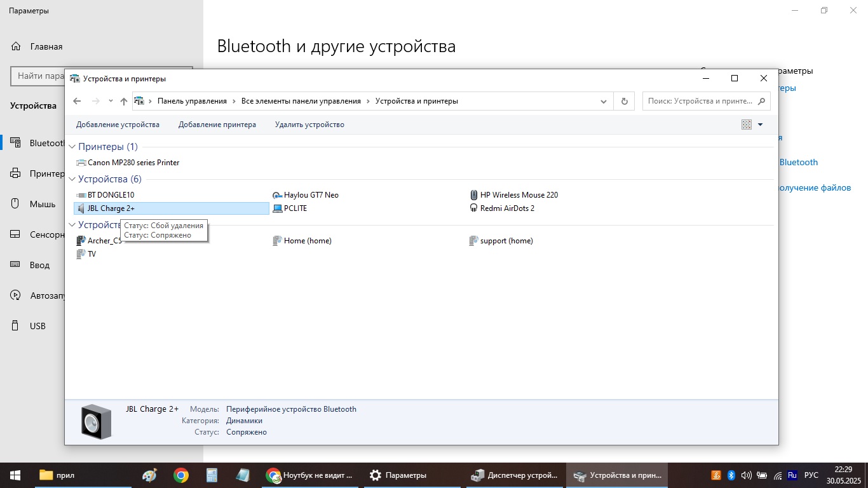The height and width of the screenshot is (488, 868).
Task: Collapse the Принтеры (1) group
Action: [x=72, y=147]
